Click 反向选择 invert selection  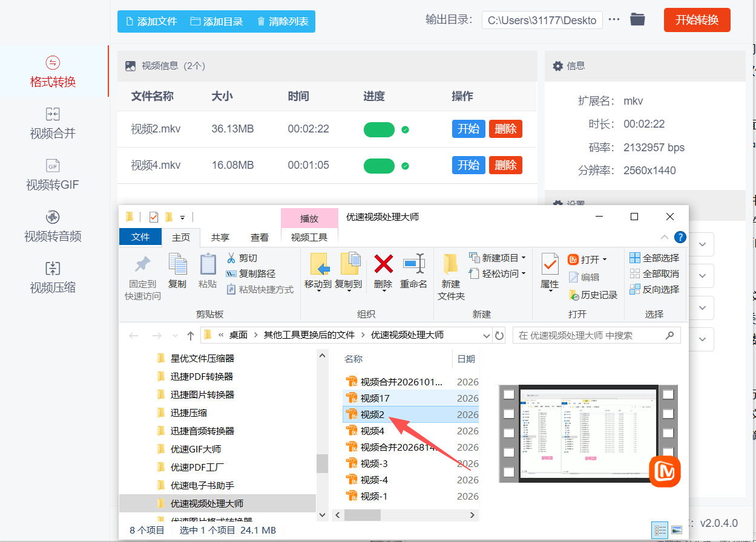tap(654, 290)
